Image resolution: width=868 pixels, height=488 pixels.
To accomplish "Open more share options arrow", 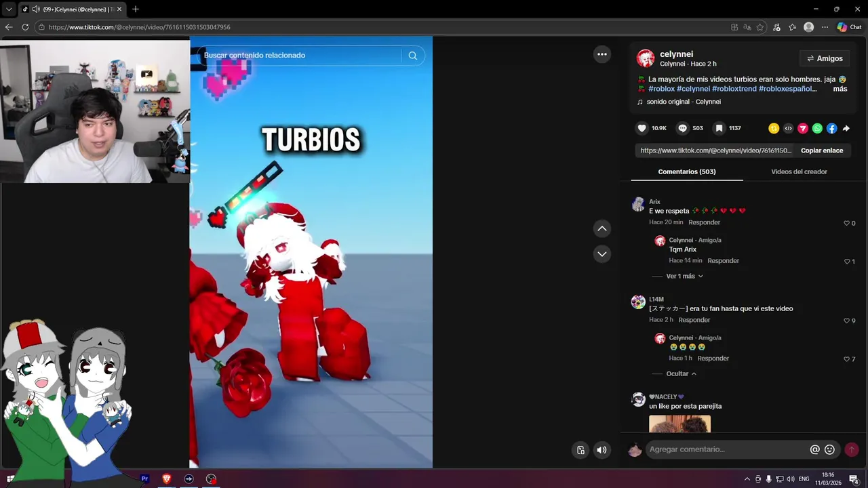I will pos(846,128).
